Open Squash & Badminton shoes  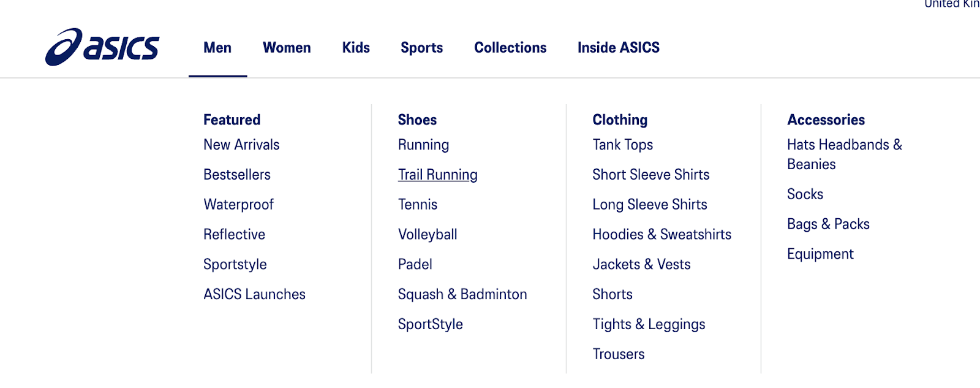click(462, 295)
